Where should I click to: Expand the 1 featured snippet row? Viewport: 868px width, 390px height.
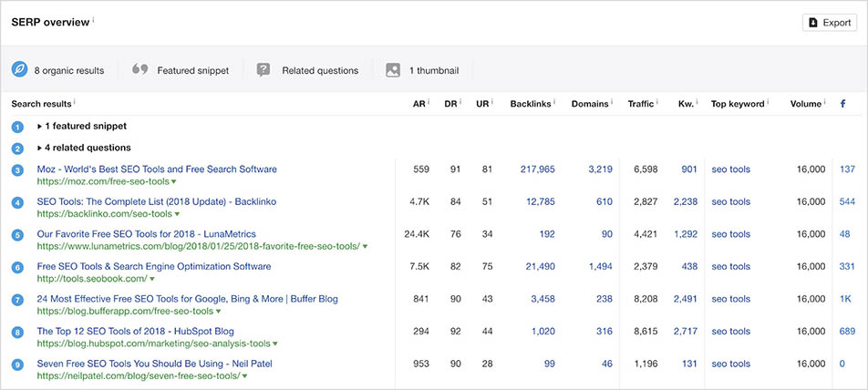[82, 126]
